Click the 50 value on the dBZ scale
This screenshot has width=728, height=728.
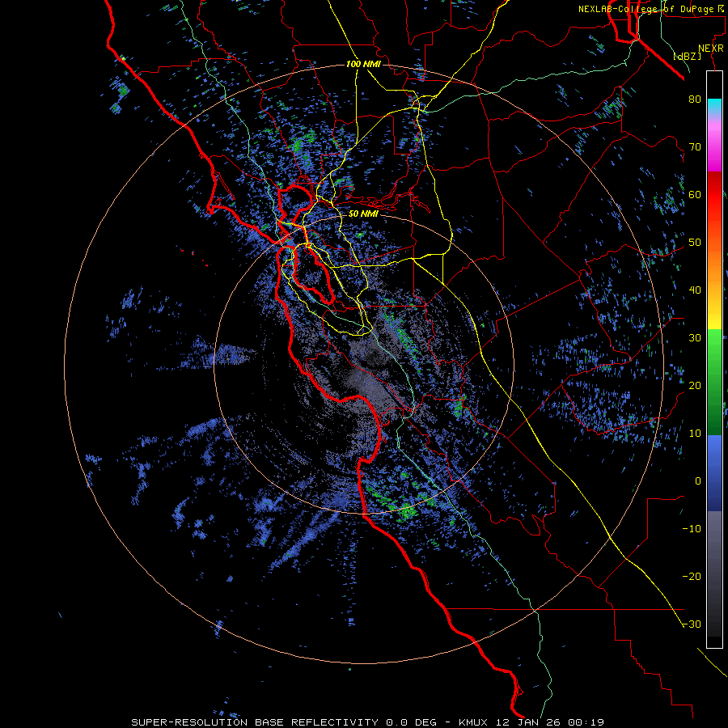pos(695,243)
